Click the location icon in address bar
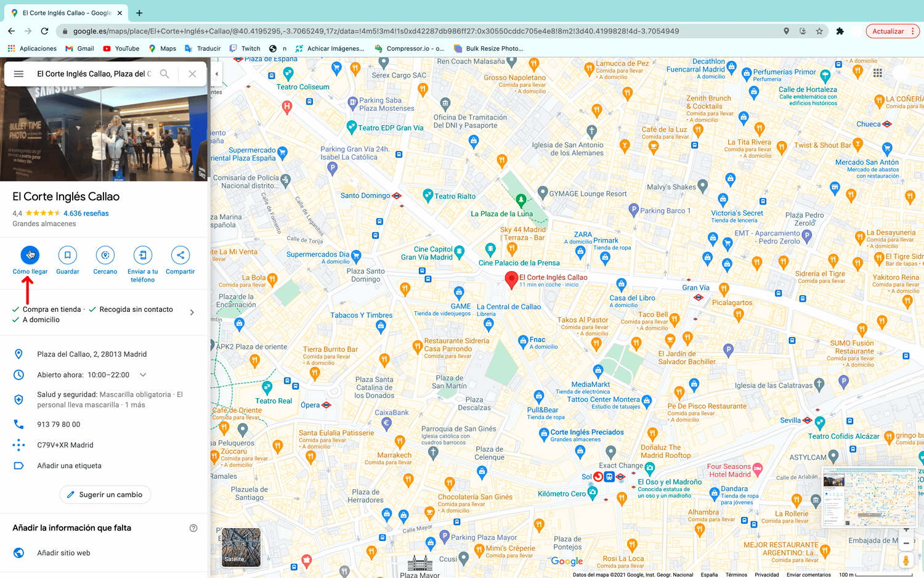924x578 pixels. 786,31
